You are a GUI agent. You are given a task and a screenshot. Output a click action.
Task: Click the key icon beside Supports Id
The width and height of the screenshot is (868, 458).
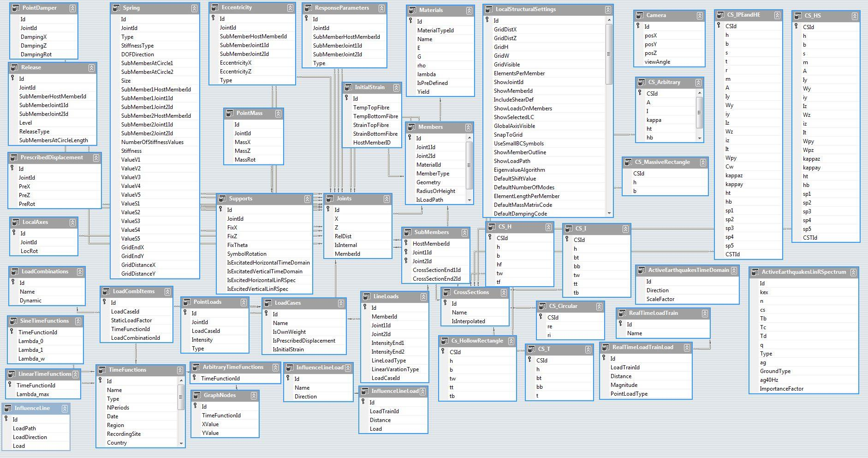tap(220, 210)
